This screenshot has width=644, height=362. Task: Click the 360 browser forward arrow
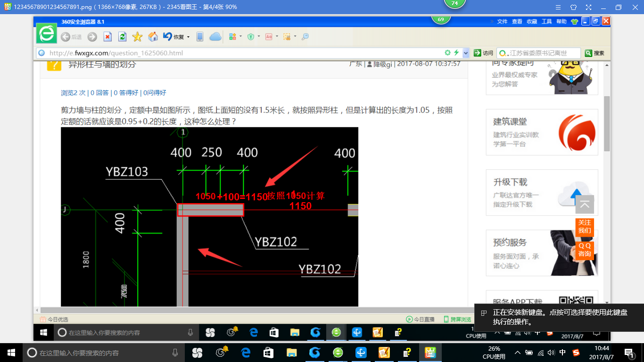click(x=92, y=37)
